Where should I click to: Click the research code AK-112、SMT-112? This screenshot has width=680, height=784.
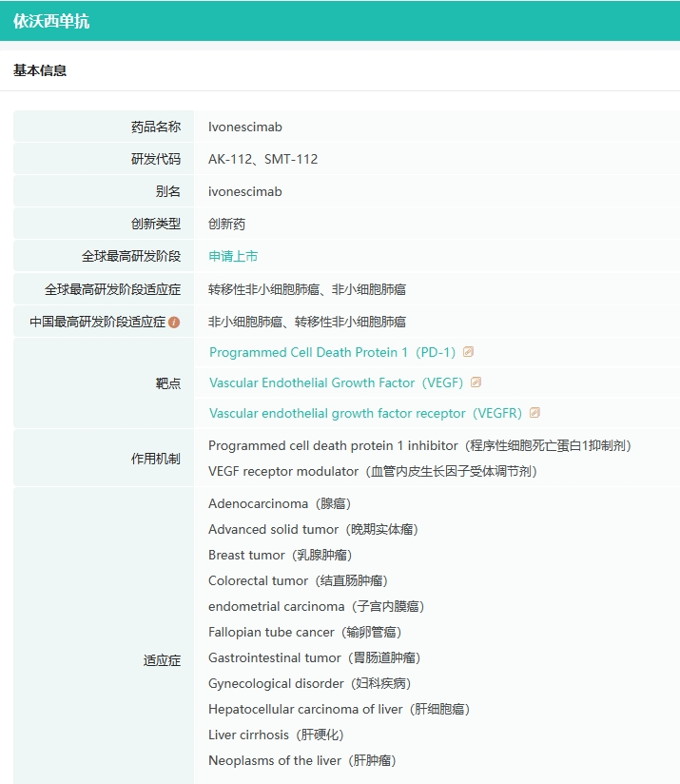coord(262,159)
